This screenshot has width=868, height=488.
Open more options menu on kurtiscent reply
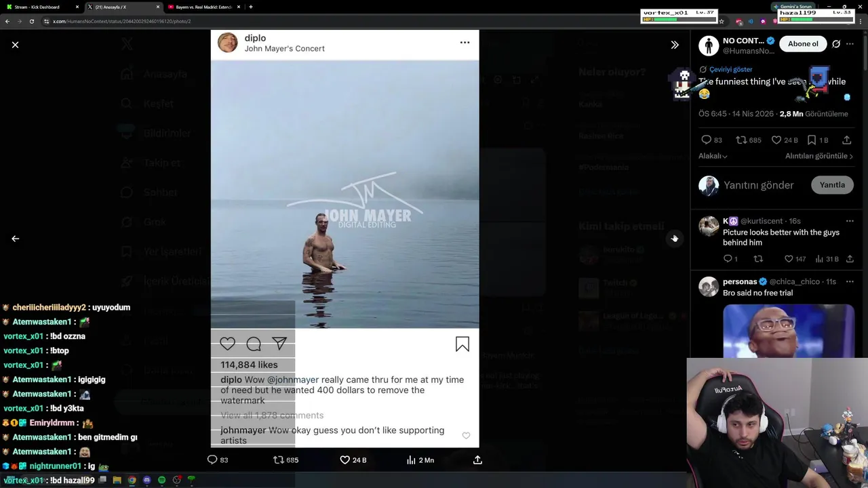click(x=850, y=221)
